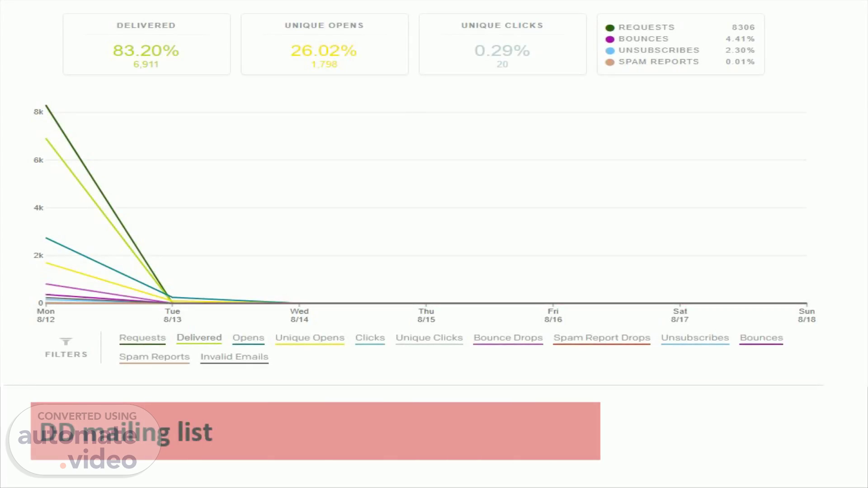Click the purple Bounces legend dot
This screenshot has width=868, height=488.
[610, 39]
